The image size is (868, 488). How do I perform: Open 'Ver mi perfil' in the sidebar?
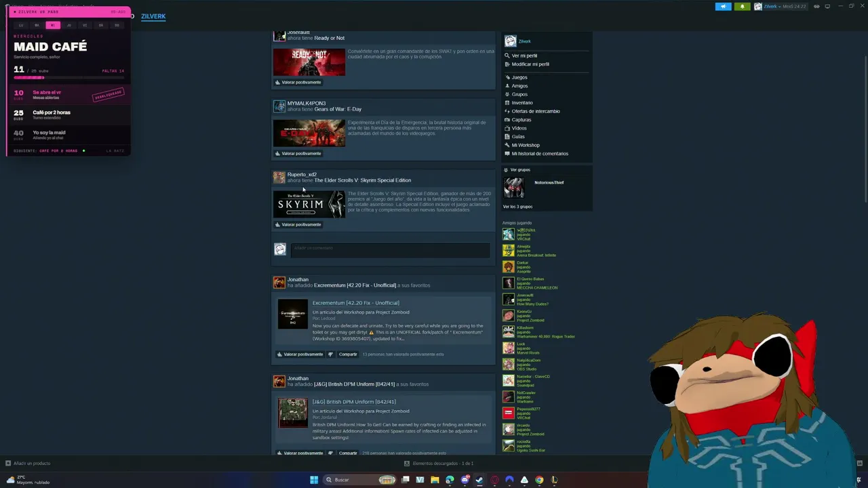point(524,56)
